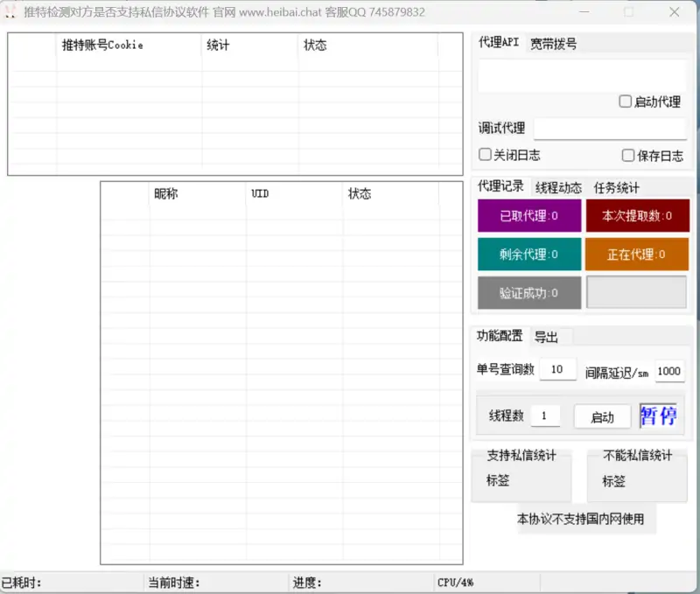Click the 启动 button

pos(602,417)
